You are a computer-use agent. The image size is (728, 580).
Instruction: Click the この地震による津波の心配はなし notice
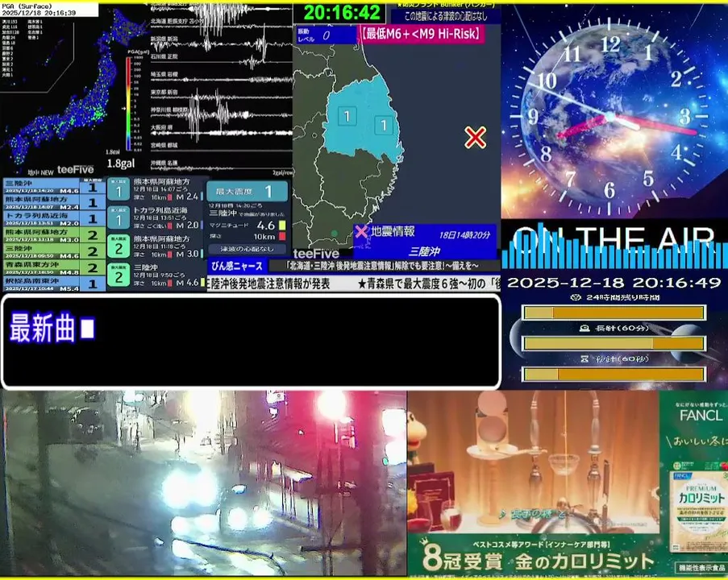pos(446,17)
